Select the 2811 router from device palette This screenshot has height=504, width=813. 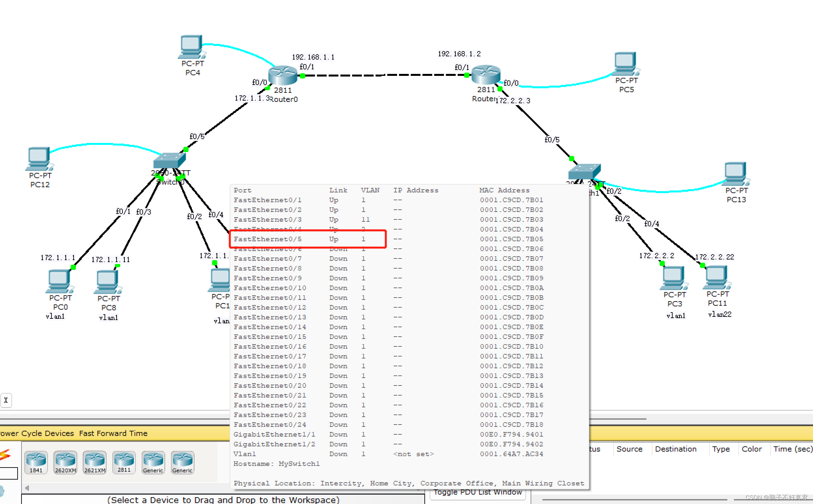pyautogui.click(x=124, y=462)
